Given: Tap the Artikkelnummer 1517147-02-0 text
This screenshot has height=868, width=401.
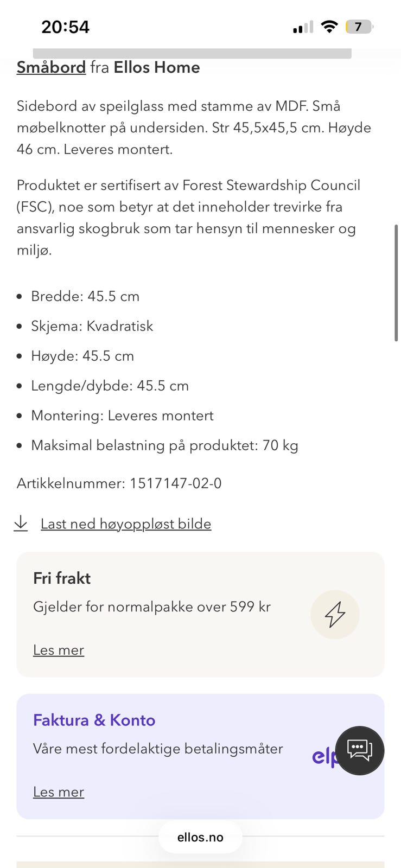Looking at the screenshot, I should 119,483.
